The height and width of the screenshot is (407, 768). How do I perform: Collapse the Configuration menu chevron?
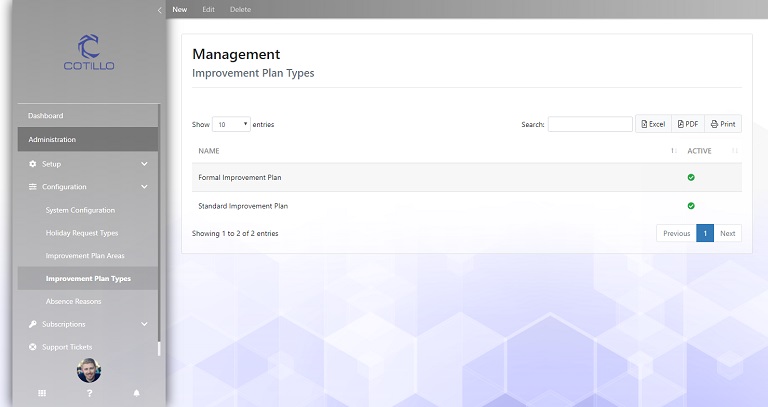[144, 187]
